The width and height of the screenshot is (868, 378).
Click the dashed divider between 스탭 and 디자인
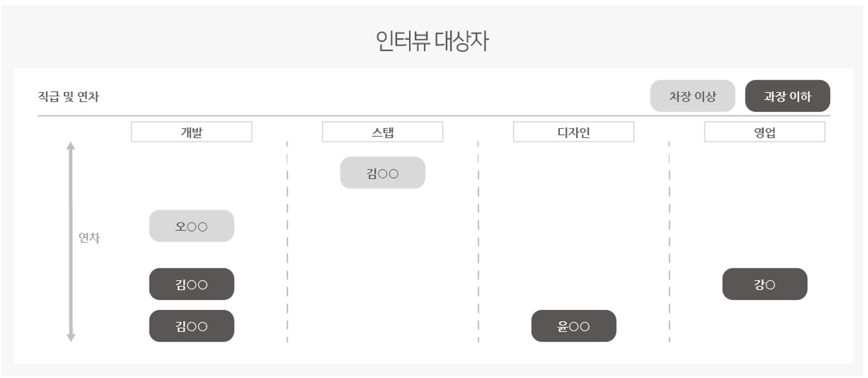(478, 242)
